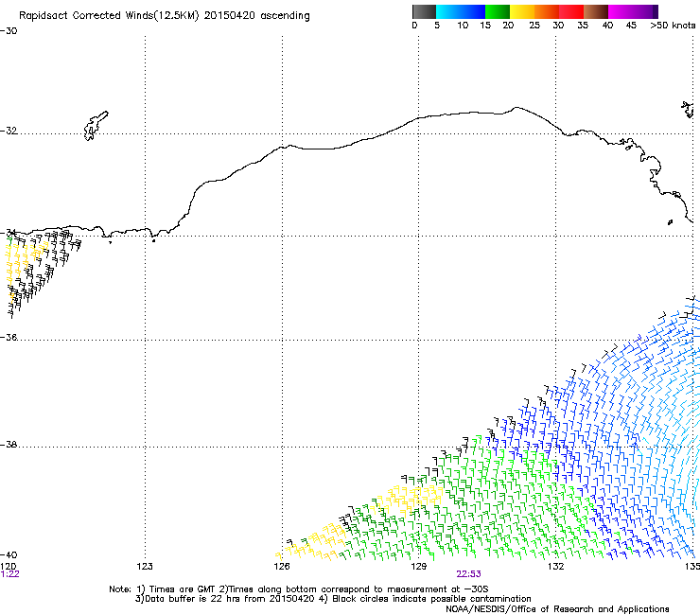Click the purple '22:53' time label

(x=468, y=574)
